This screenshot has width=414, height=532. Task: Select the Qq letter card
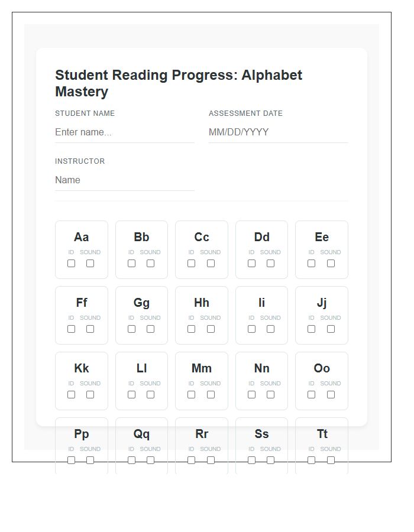pyautogui.click(x=141, y=440)
